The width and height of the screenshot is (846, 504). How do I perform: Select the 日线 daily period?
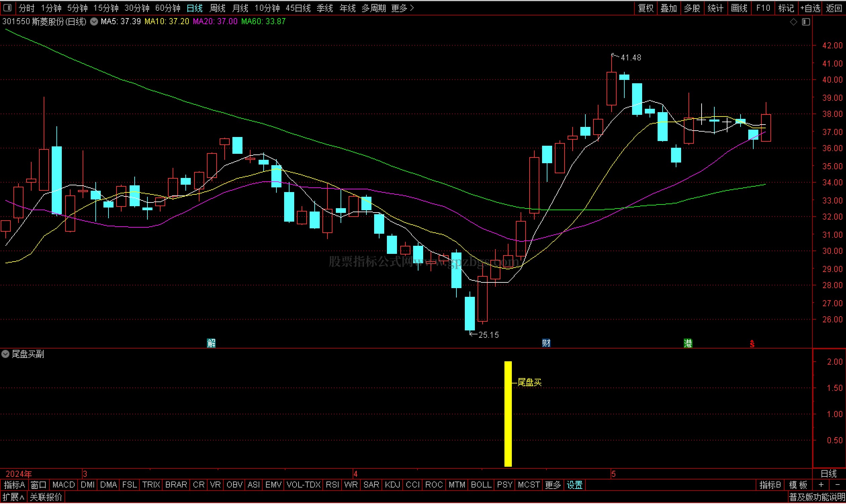click(194, 8)
